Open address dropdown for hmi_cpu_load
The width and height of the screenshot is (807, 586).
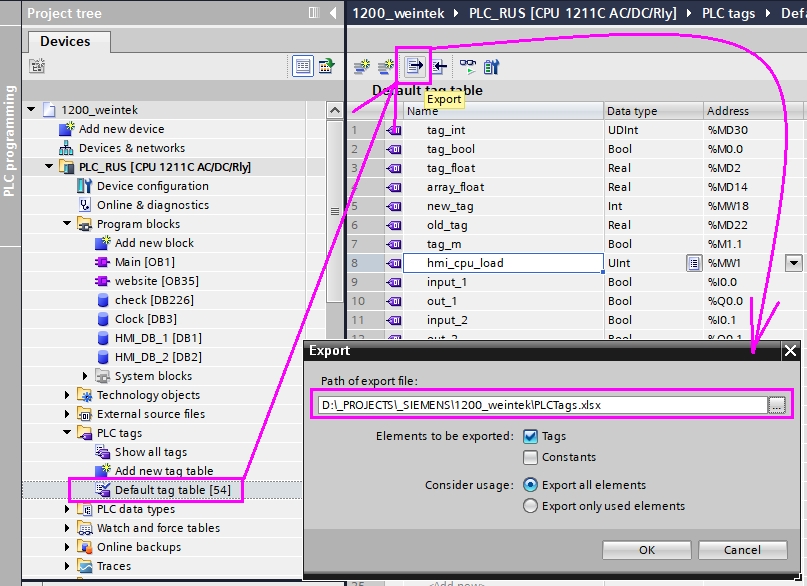(794, 263)
